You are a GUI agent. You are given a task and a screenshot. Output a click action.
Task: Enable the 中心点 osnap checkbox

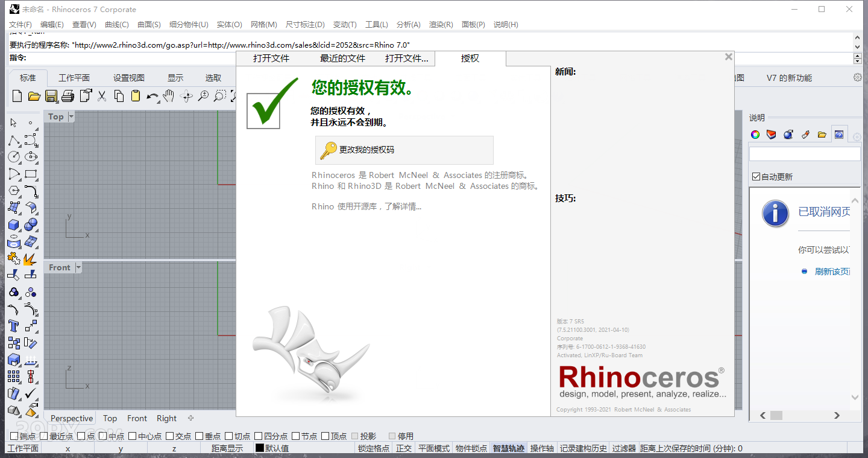(x=133, y=436)
